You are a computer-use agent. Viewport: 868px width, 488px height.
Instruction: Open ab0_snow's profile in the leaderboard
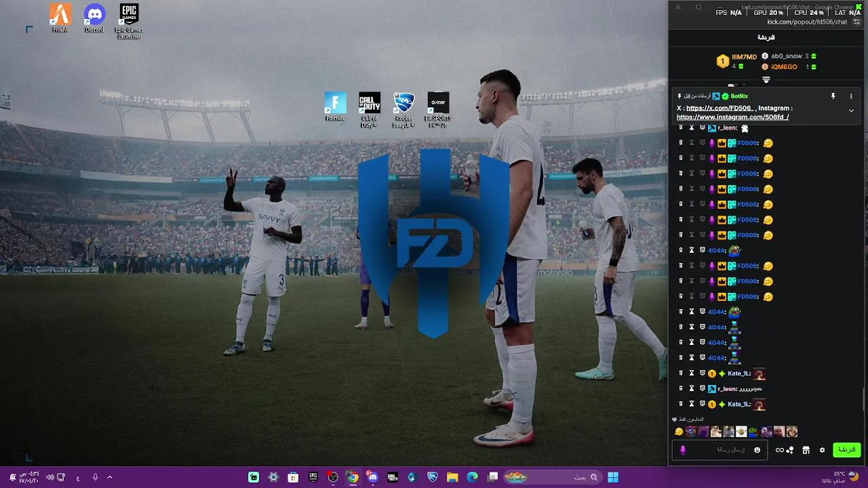coord(786,56)
